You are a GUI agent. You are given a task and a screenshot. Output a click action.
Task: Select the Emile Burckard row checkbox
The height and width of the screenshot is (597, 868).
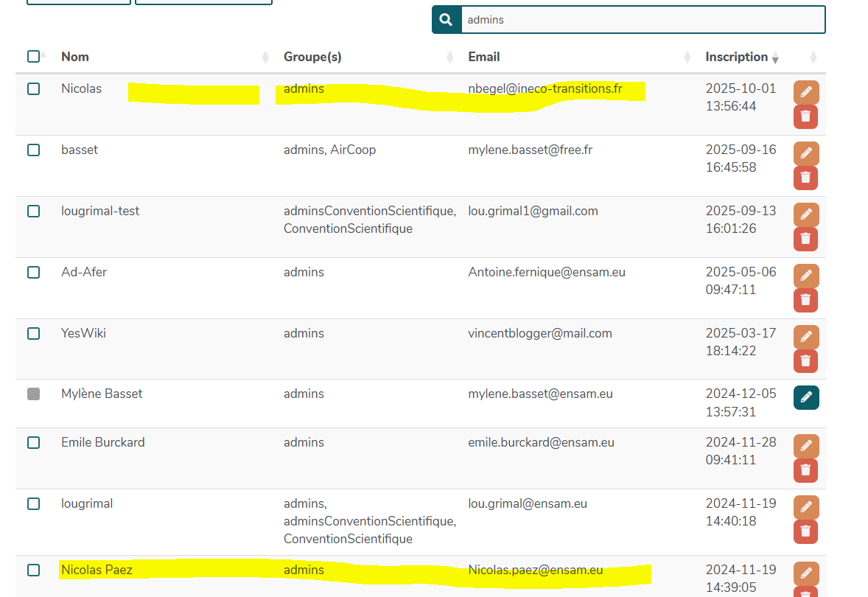pyautogui.click(x=33, y=442)
